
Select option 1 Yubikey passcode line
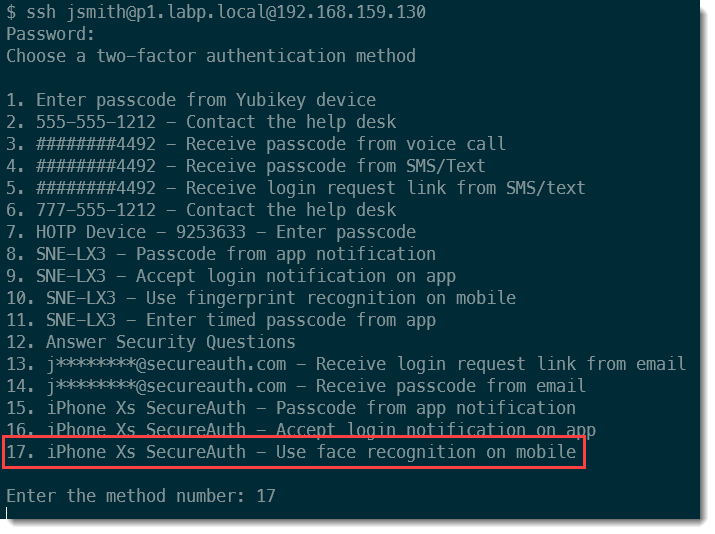(x=191, y=100)
